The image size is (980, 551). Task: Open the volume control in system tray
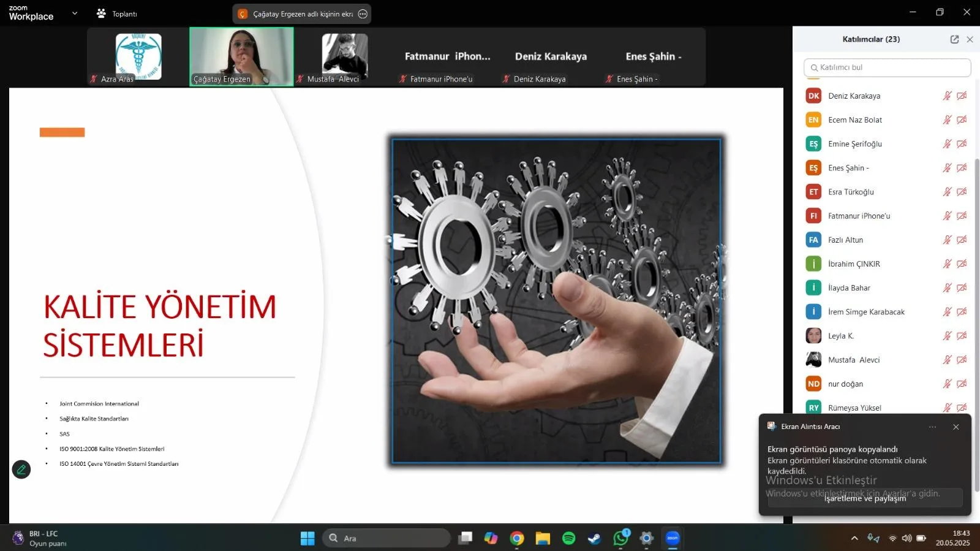point(907,538)
